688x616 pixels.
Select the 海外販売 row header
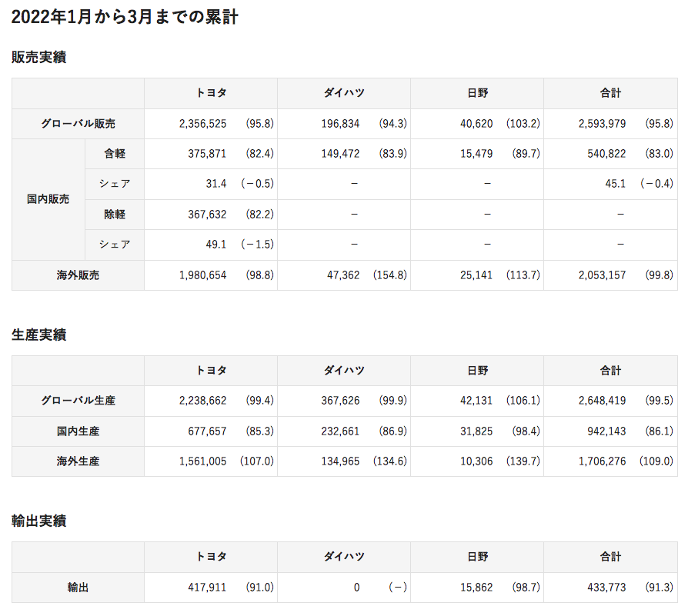pos(78,275)
